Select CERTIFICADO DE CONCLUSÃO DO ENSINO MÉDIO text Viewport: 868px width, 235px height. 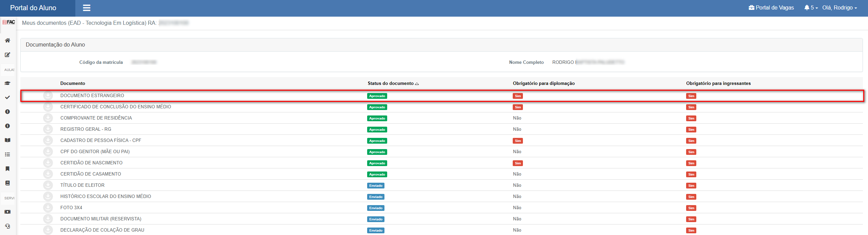(x=116, y=107)
